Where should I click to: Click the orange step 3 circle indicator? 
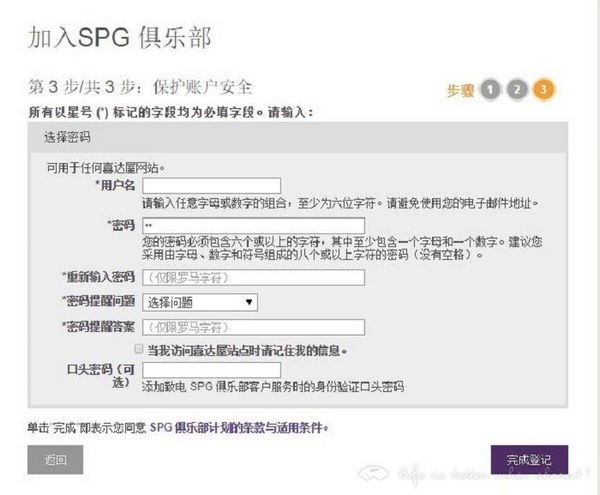pos(543,90)
